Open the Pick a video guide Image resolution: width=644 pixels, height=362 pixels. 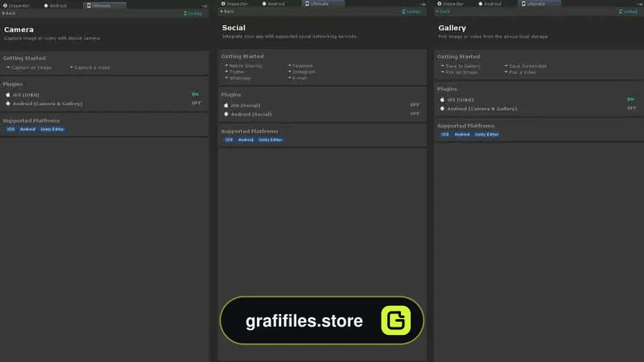(520, 72)
